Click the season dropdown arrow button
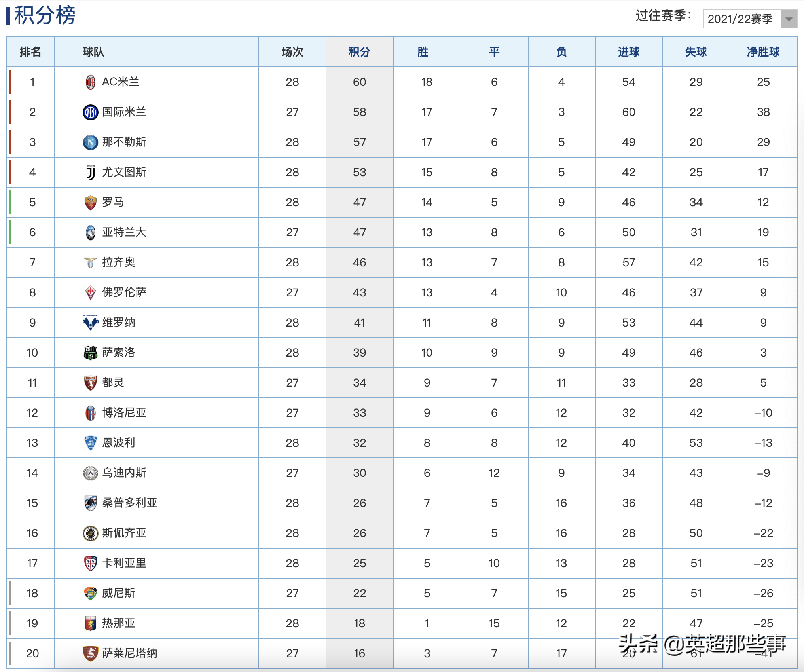 click(789, 19)
